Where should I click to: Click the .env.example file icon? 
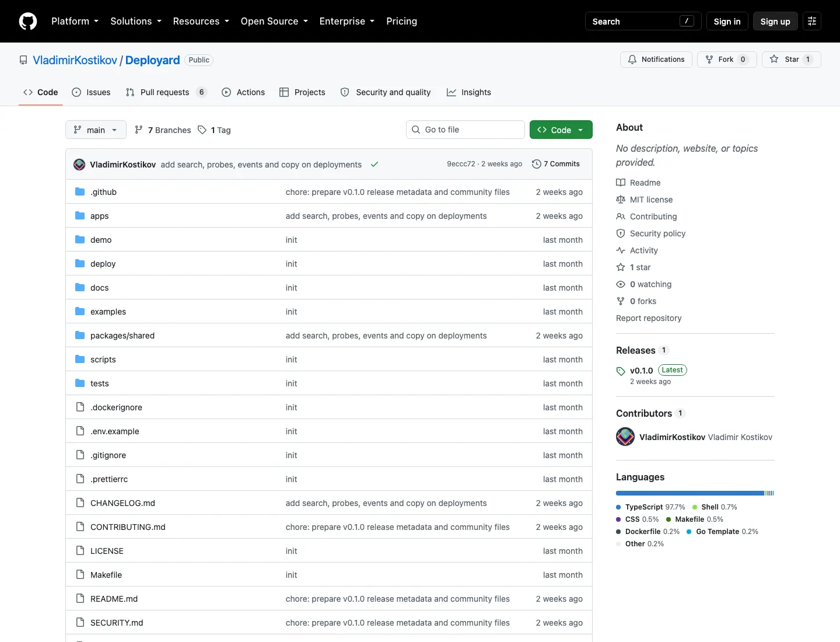point(80,431)
